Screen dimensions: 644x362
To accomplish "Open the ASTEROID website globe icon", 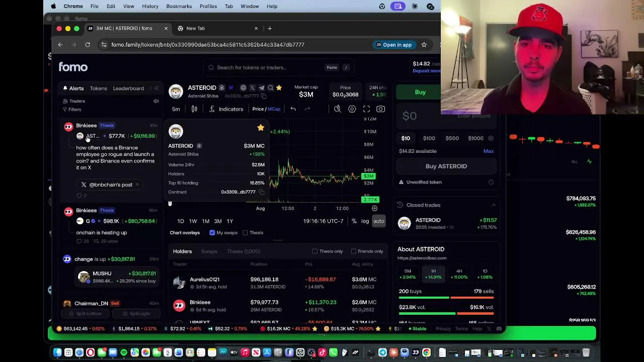I will pos(243,88).
